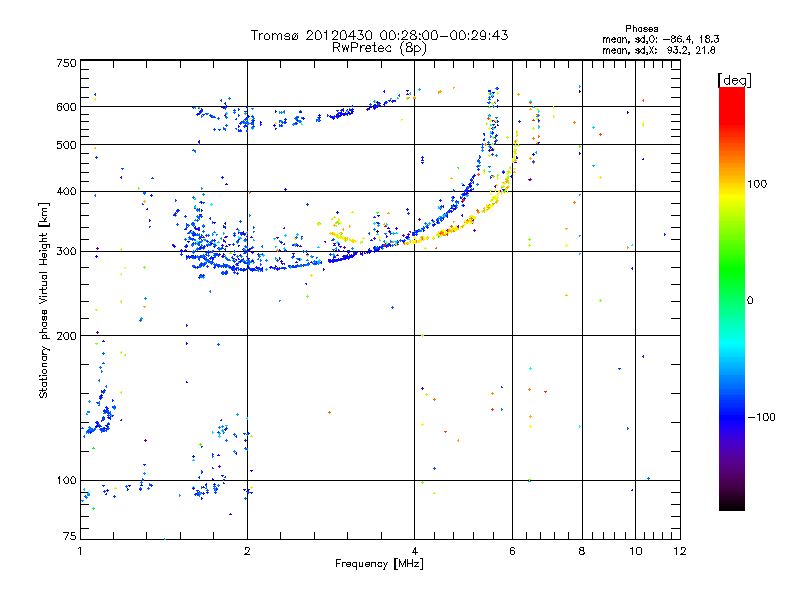Click the x-axis tick label '2'
This screenshot has height=600, width=800.
pyautogui.click(x=247, y=551)
